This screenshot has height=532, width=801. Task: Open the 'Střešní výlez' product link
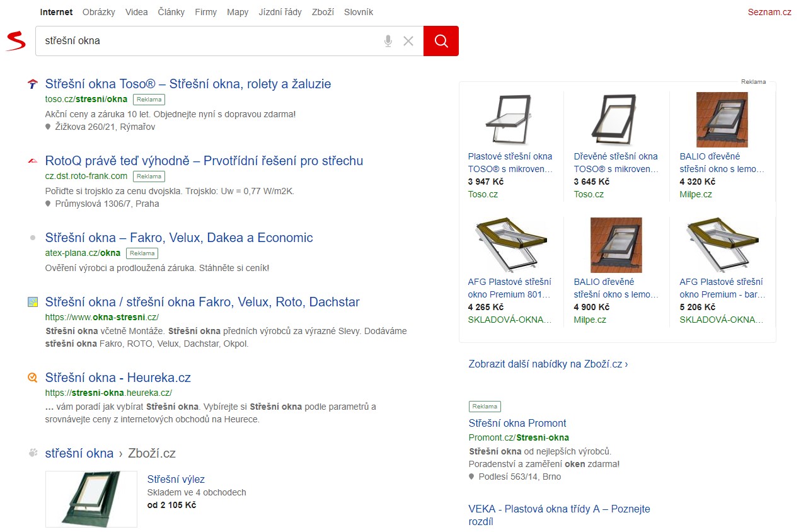pos(176,479)
